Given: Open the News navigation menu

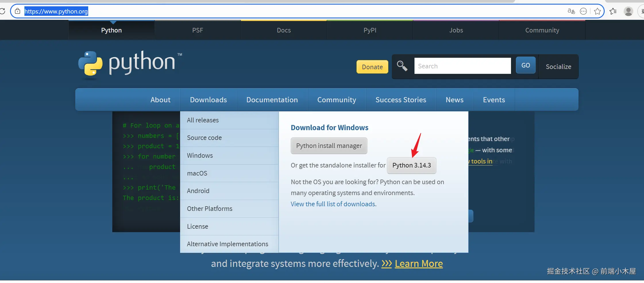Looking at the screenshot, I should pyautogui.click(x=455, y=100).
